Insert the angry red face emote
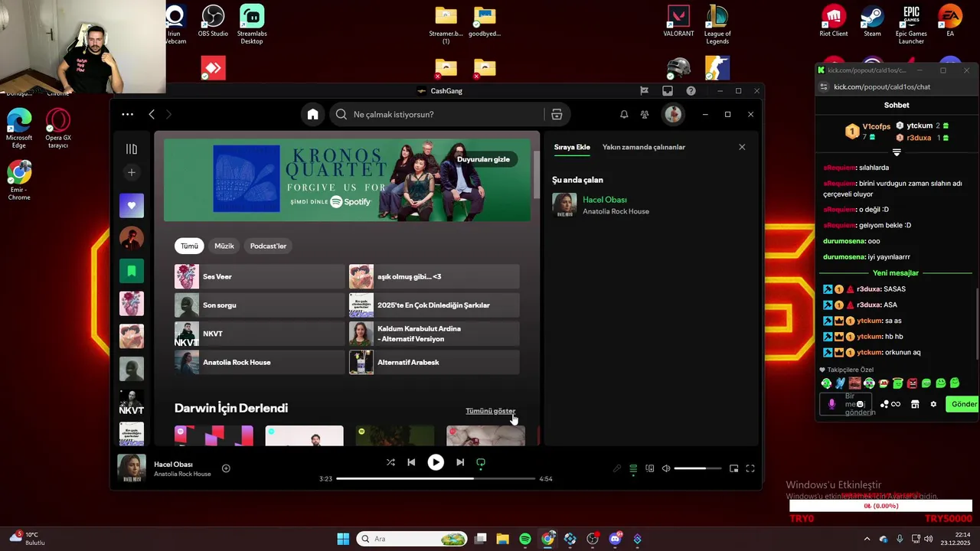Viewport: 980px width, 551px height. [912, 383]
